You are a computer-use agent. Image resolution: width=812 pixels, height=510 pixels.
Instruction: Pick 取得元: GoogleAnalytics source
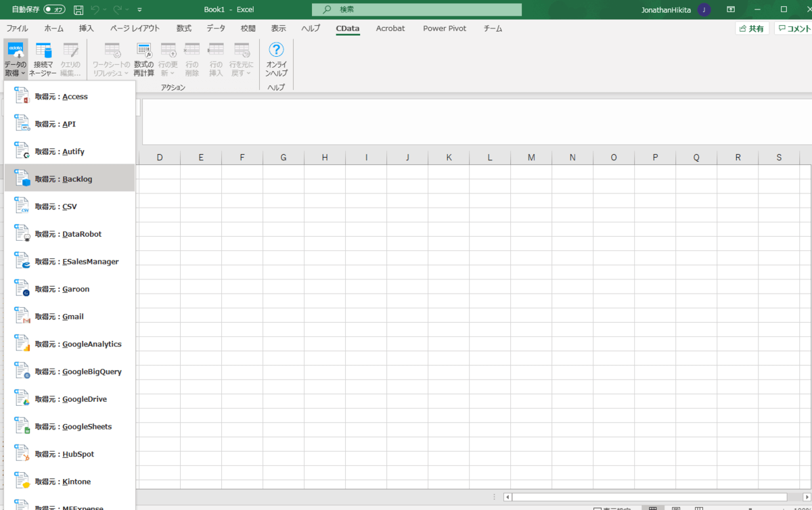pyautogui.click(x=70, y=344)
